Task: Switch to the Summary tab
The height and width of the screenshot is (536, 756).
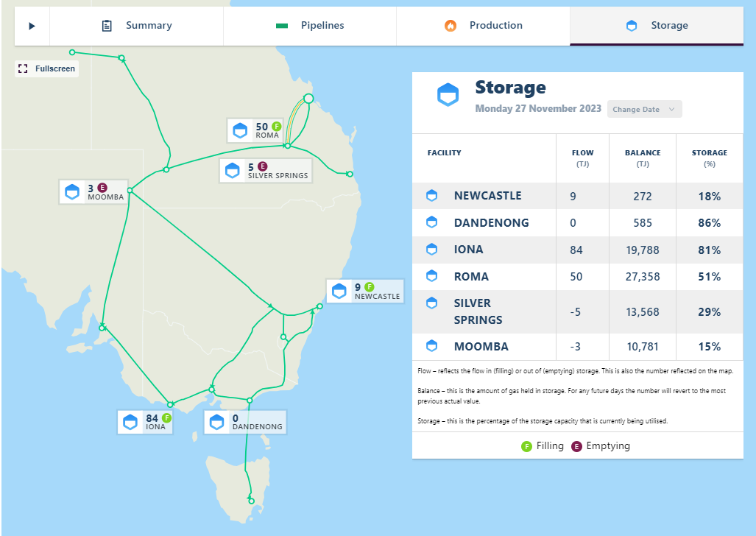Action: (137, 26)
